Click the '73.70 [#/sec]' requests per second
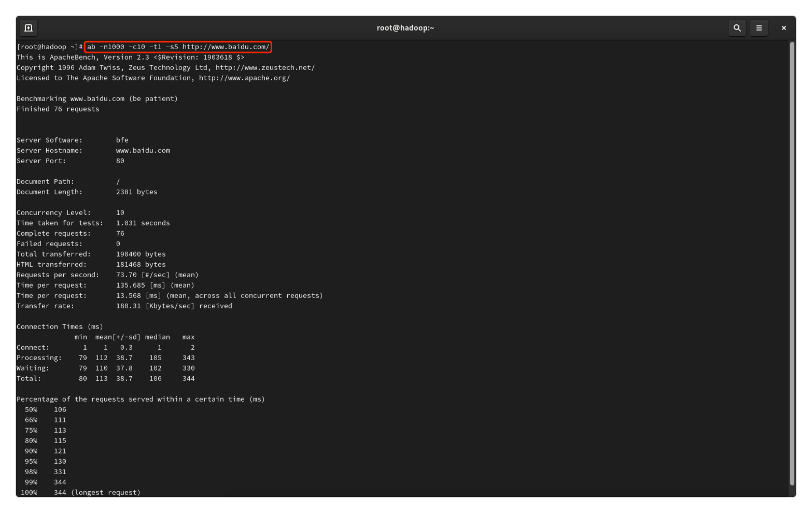Viewport: 812px width, 513px height. pyautogui.click(x=143, y=275)
